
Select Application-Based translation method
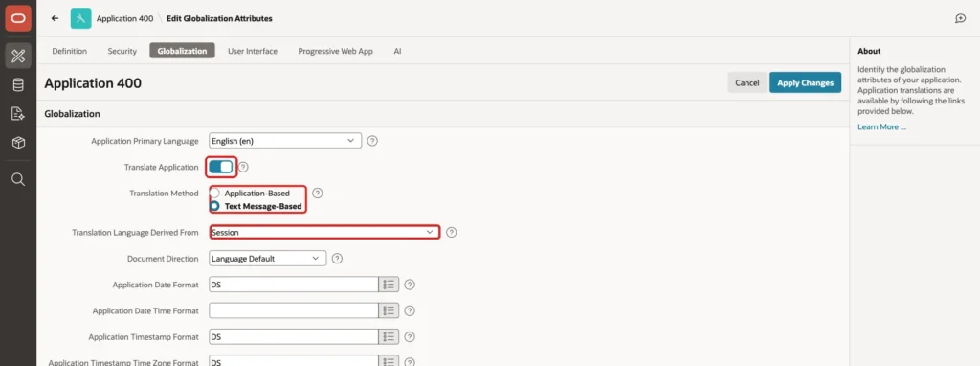[215, 194]
